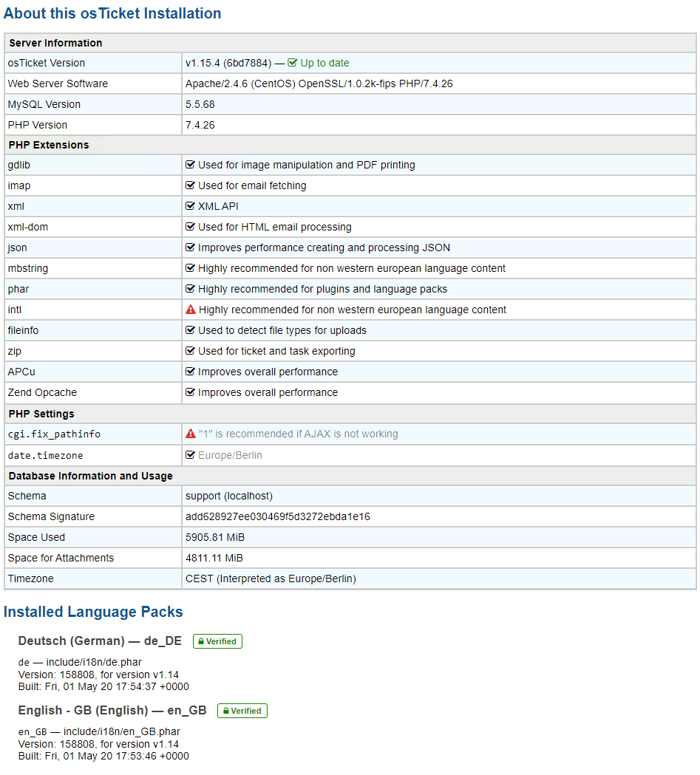Click the gdlib row check icon
Viewport: 700px width, 775px height.
(x=190, y=165)
